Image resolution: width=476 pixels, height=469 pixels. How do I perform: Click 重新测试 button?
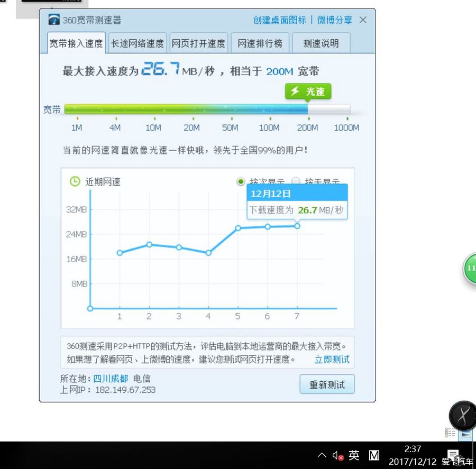[x=327, y=384]
